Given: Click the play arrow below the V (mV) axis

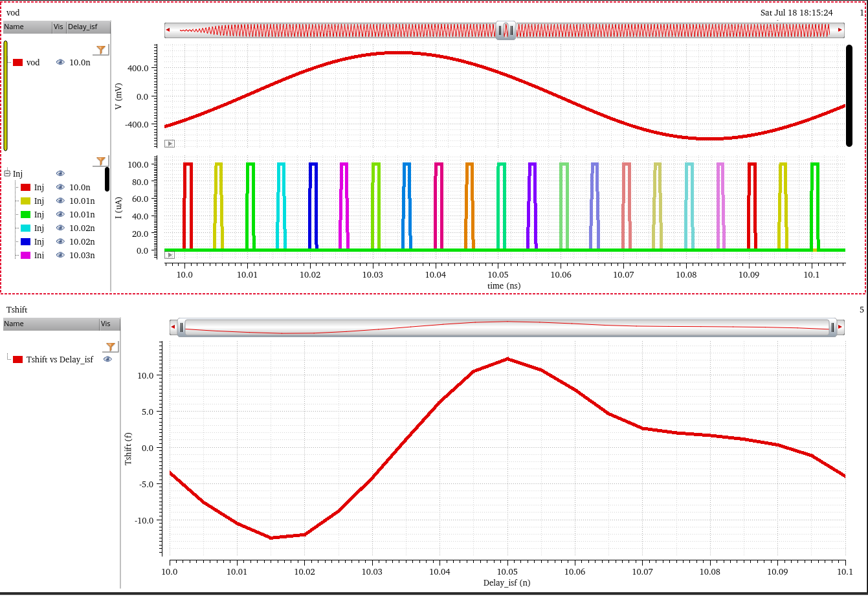Looking at the screenshot, I should click(x=170, y=144).
